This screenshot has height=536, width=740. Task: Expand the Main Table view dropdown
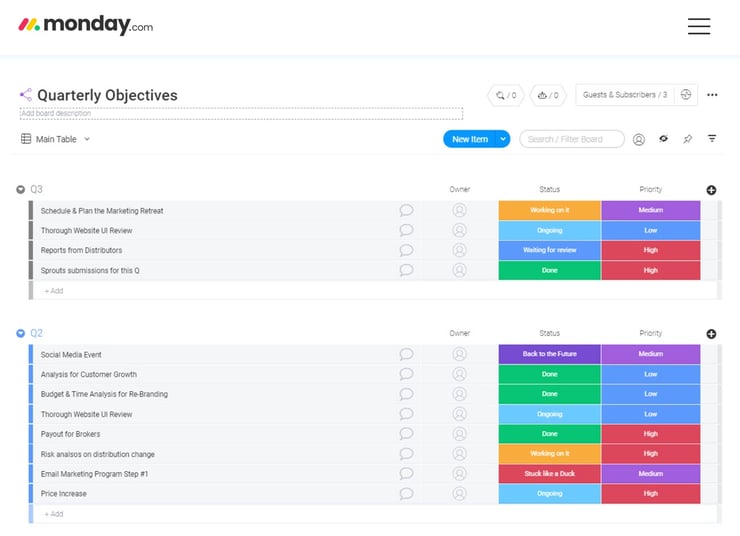point(87,139)
